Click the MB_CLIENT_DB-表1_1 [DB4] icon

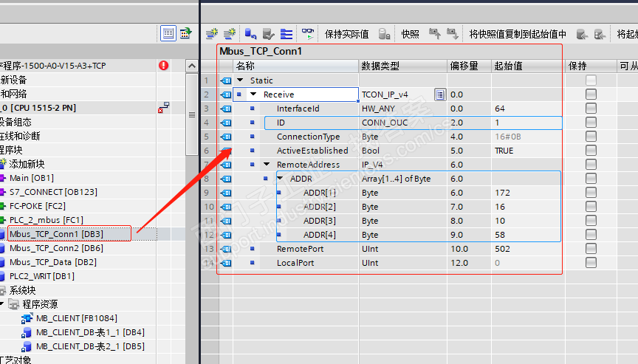click(27, 333)
